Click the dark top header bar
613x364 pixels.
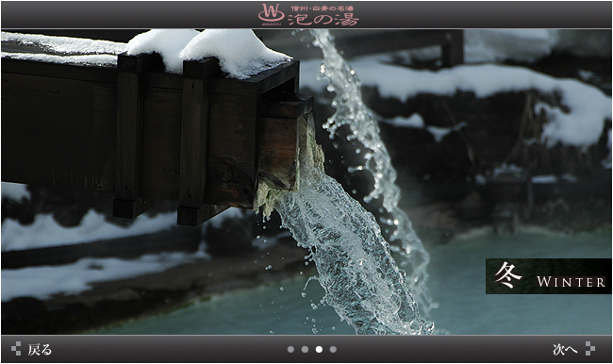point(306,15)
